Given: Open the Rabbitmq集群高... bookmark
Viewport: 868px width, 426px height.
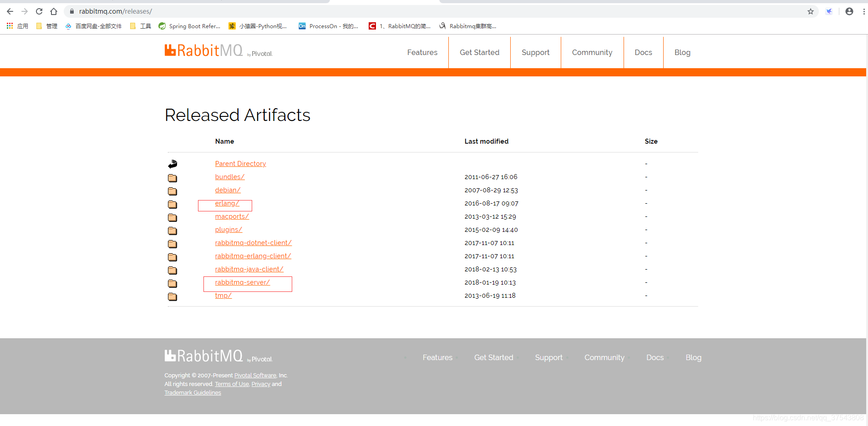Looking at the screenshot, I should (x=467, y=26).
